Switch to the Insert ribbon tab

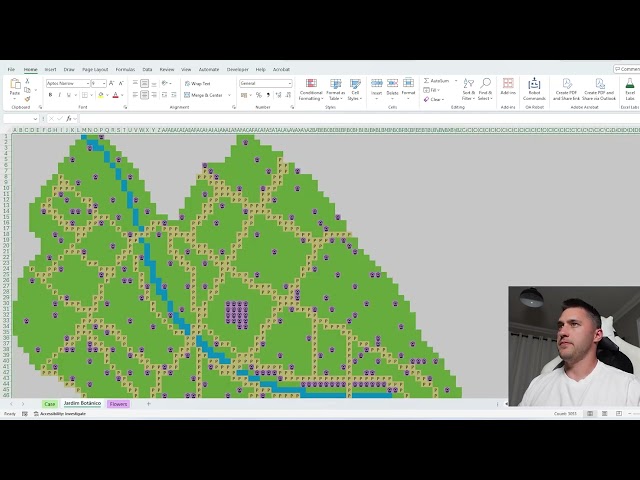pos(51,69)
